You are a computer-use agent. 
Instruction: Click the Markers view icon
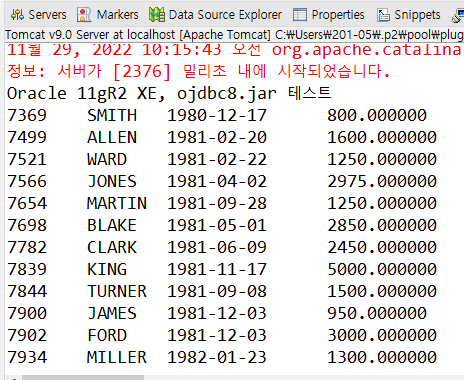(84, 15)
